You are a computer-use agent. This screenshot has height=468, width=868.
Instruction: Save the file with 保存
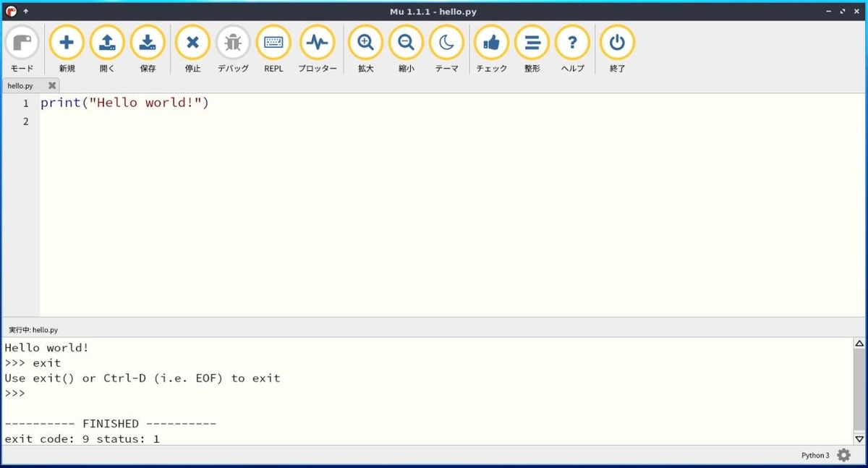coord(148,49)
